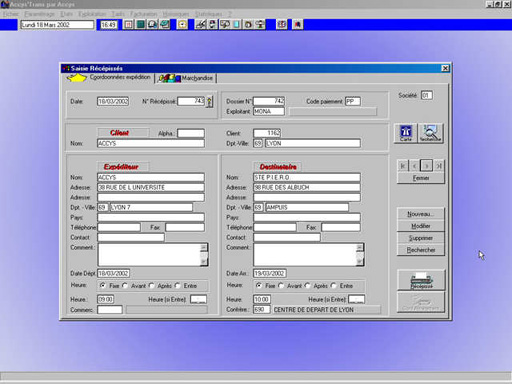Screen dimensions: 512x384
Task: Go to the previous record arrow
Action: tap(415, 166)
